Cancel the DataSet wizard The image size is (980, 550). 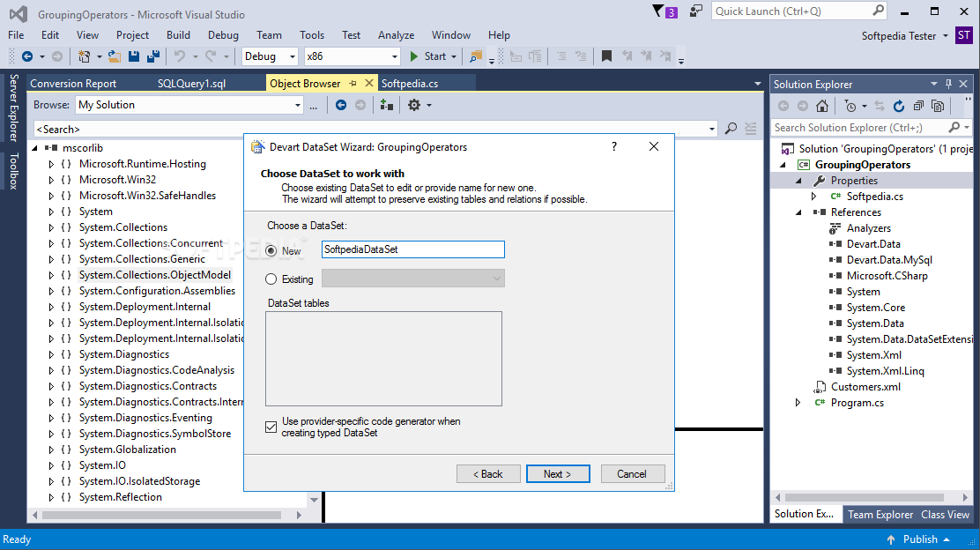pyautogui.click(x=633, y=473)
